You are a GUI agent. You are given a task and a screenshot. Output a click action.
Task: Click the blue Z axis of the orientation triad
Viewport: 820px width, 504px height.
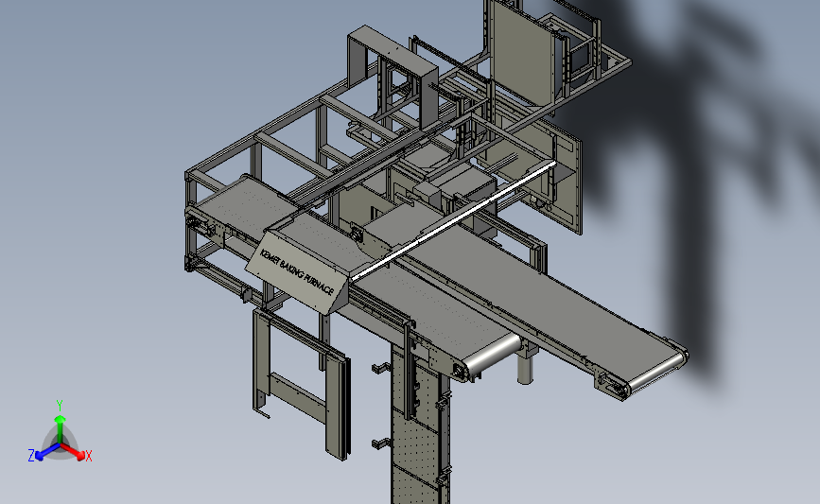(x=48, y=451)
